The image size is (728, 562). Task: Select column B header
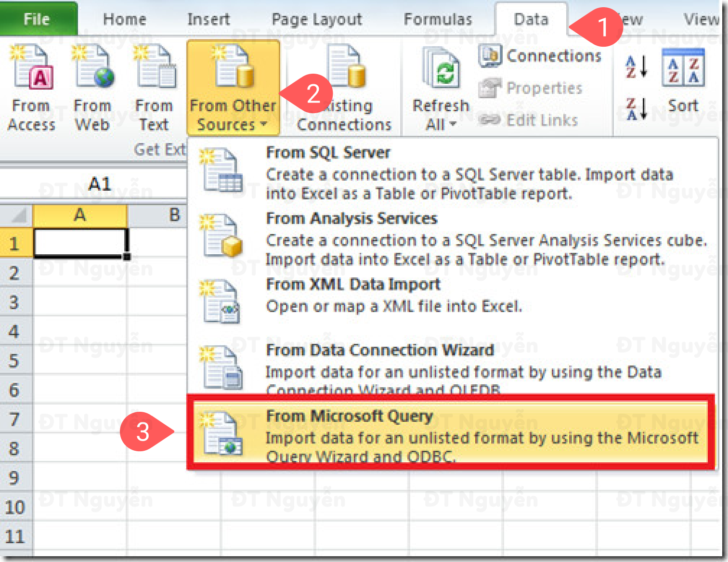tap(158, 215)
